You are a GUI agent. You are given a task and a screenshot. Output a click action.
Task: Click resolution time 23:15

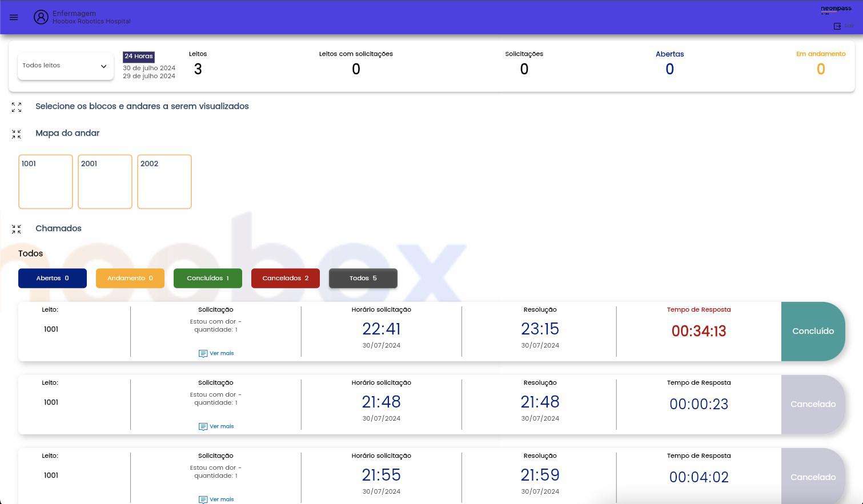click(540, 329)
